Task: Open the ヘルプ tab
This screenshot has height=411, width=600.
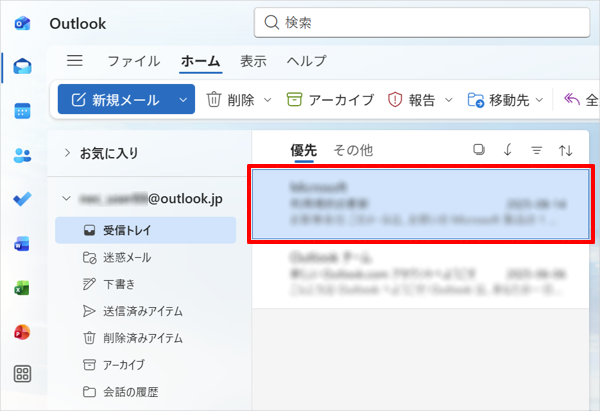Action: (307, 61)
